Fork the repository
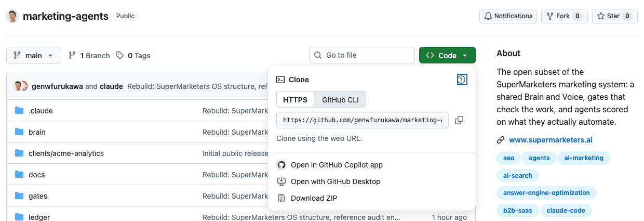This screenshot has width=644, height=221. 564,16
